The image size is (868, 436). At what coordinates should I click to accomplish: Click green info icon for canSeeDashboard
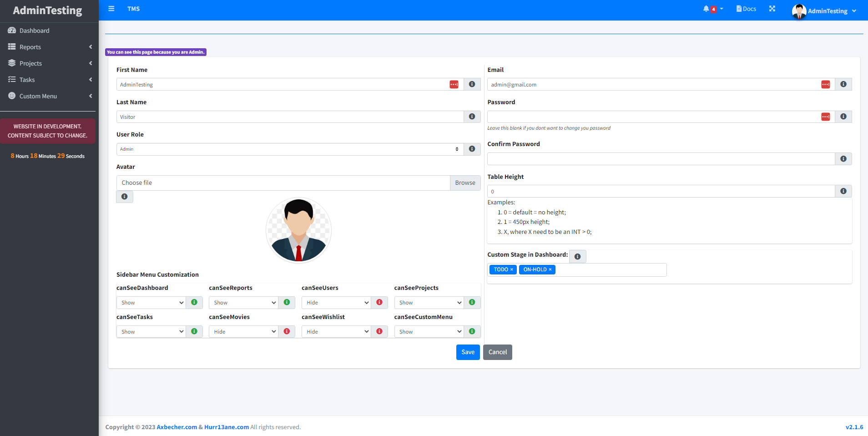tap(194, 302)
